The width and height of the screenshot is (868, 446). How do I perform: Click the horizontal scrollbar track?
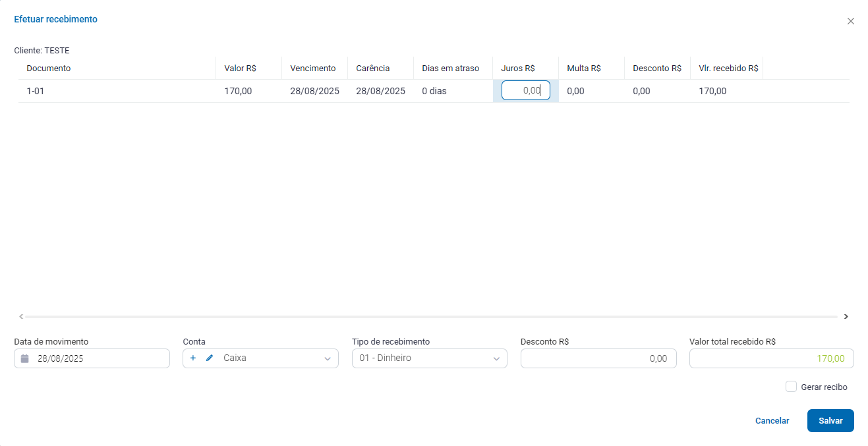428,317
